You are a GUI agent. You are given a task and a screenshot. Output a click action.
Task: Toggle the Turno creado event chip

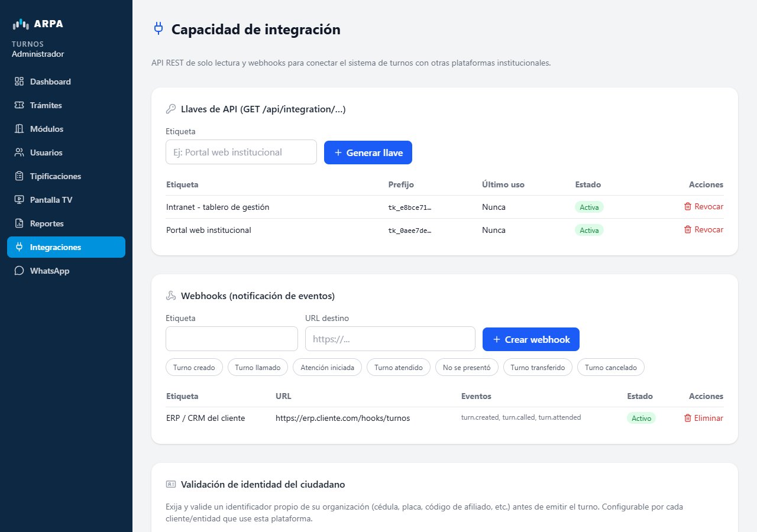click(x=194, y=367)
